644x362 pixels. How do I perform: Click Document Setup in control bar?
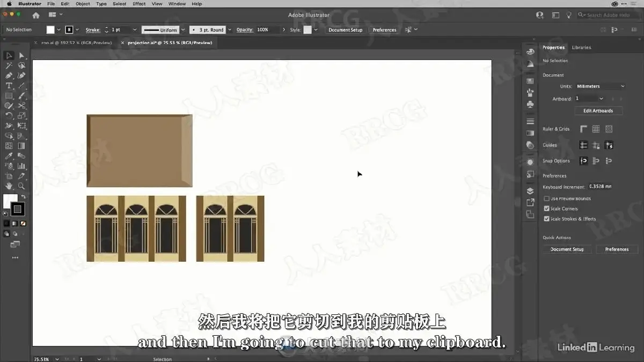click(x=346, y=30)
